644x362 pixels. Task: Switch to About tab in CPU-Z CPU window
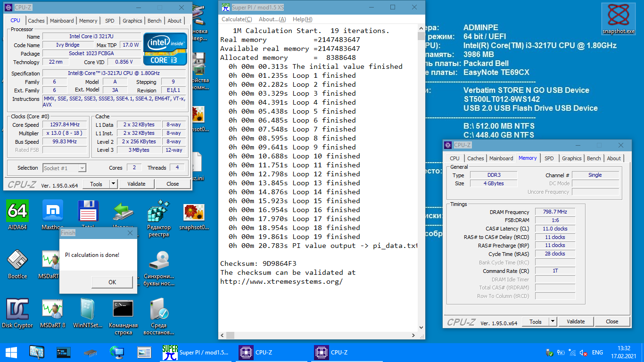pos(174,21)
